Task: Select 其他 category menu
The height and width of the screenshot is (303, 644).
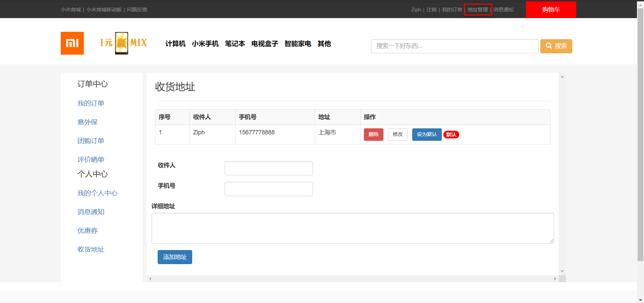Action: [324, 44]
